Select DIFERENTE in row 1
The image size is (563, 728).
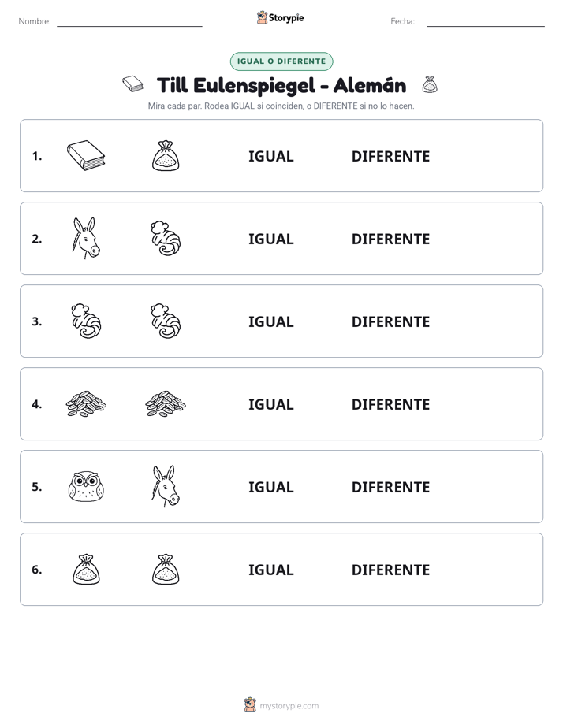(390, 157)
